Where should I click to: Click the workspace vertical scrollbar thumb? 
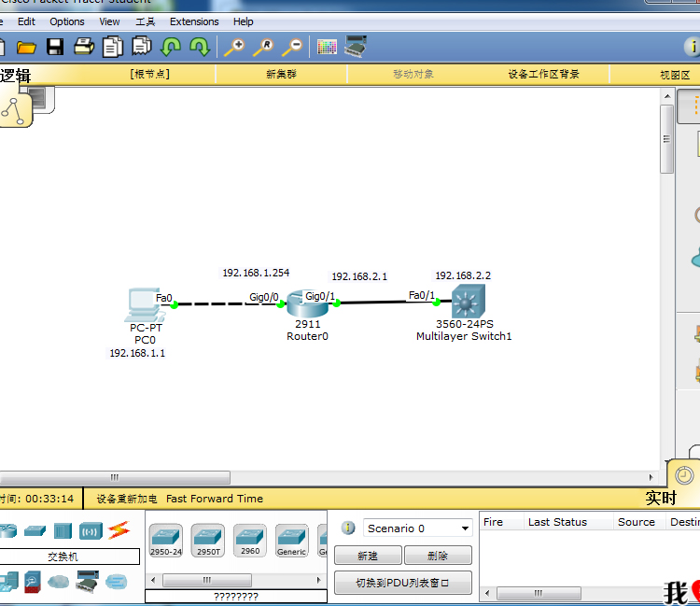[x=667, y=139]
